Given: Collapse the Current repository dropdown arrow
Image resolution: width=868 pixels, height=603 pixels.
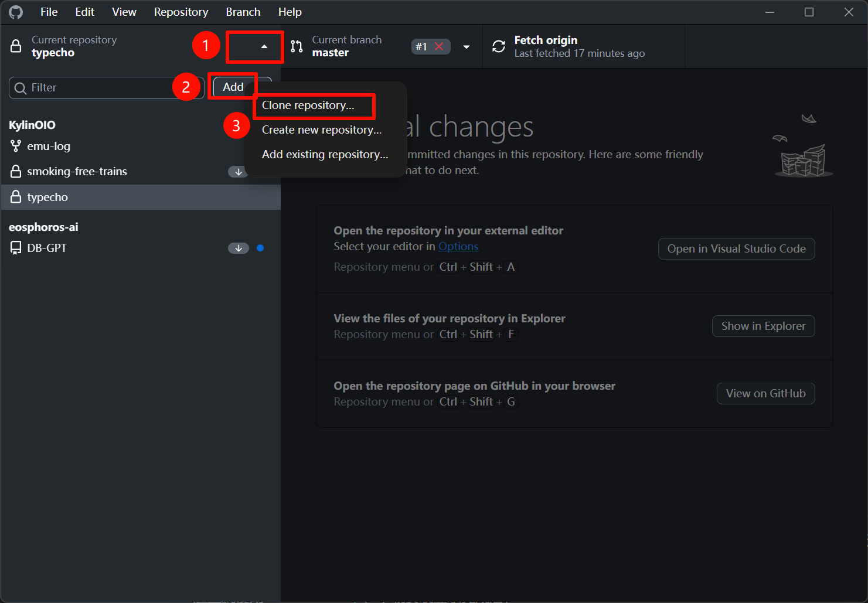Looking at the screenshot, I should (x=264, y=47).
